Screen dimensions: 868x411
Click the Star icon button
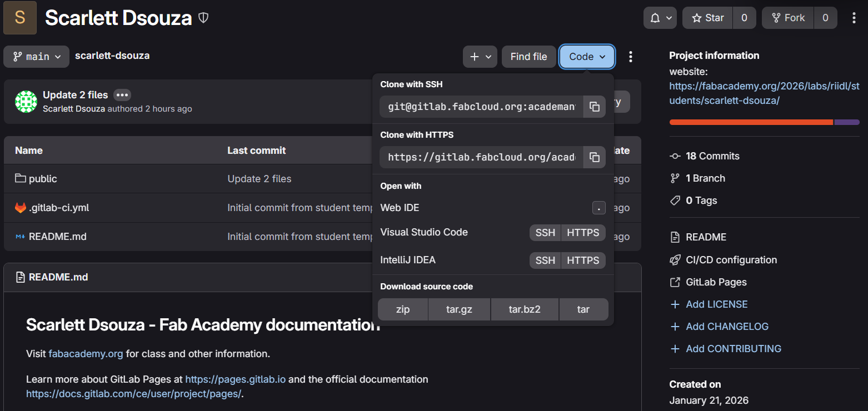[707, 18]
